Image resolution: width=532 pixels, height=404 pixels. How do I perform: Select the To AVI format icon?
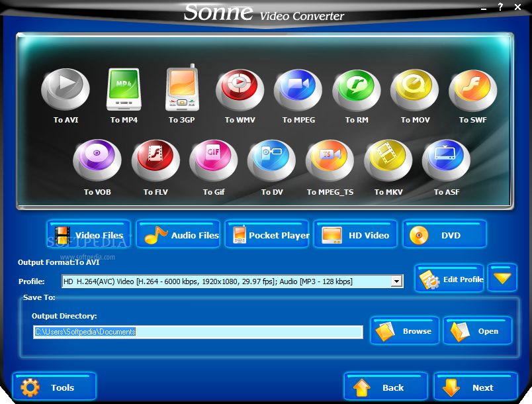click(x=66, y=89)
